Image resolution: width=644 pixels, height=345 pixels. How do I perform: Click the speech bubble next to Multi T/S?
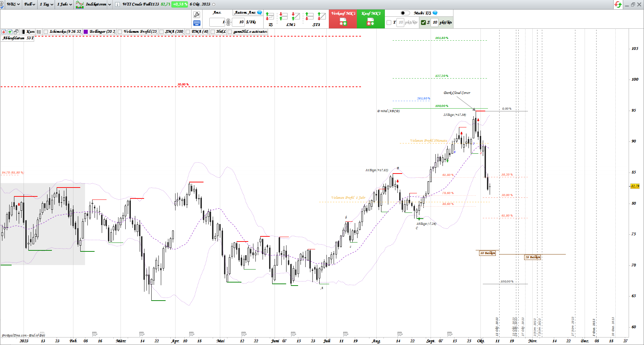(x=435, y=13)
